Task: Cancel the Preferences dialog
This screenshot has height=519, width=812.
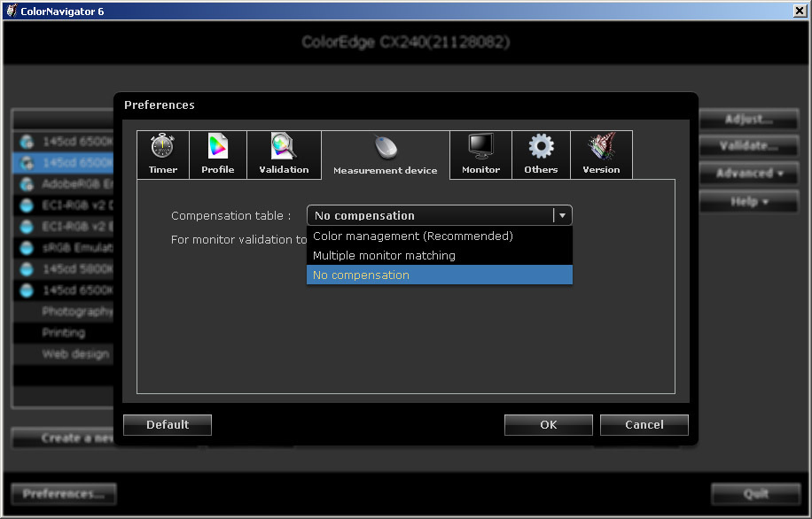Action: [644, 425]
